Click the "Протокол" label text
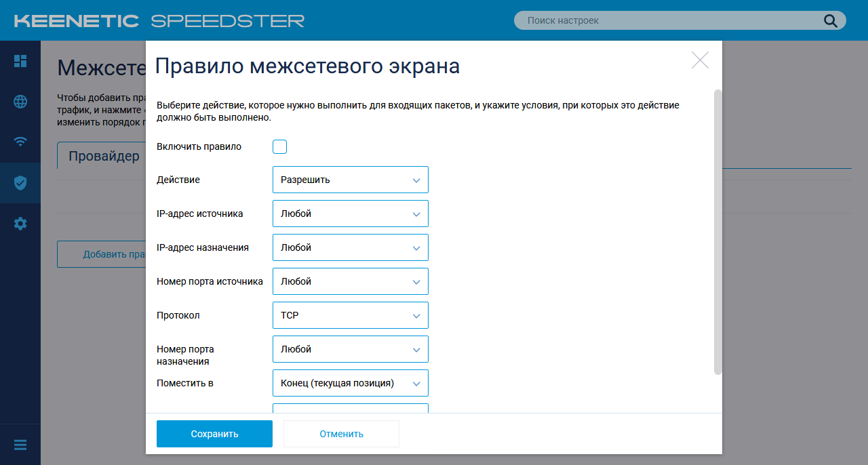The height and width of the screenshot is (465, 868). point(178,315)
